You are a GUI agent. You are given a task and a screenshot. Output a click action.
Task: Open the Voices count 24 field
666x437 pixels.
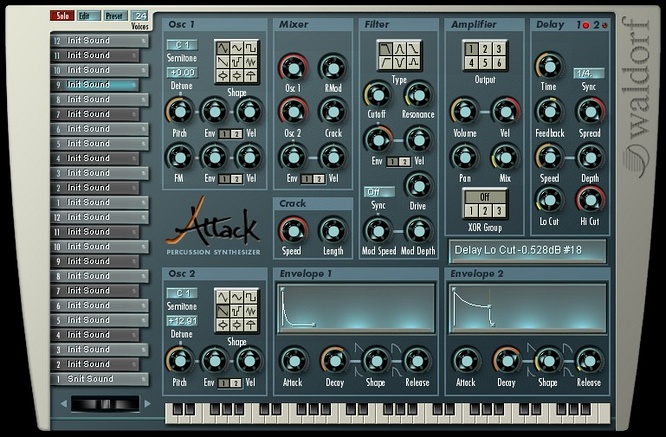pyautogui.click(x=139, y=16)
